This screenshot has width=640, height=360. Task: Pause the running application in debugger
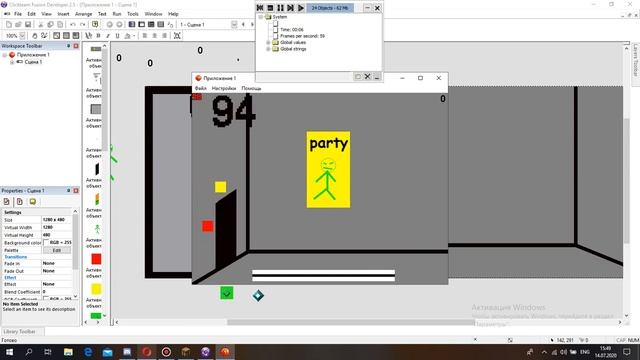[x=280, y=8]
